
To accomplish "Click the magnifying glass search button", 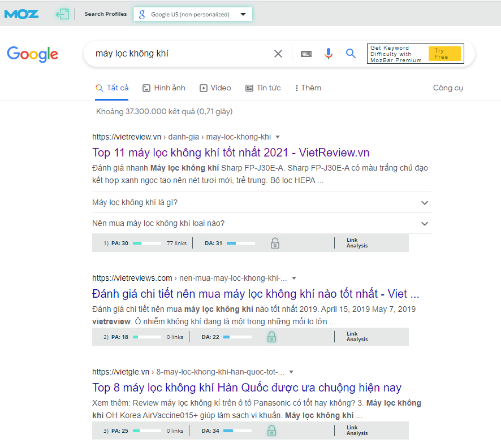I will pyautogui.click(x=351, y=54).
